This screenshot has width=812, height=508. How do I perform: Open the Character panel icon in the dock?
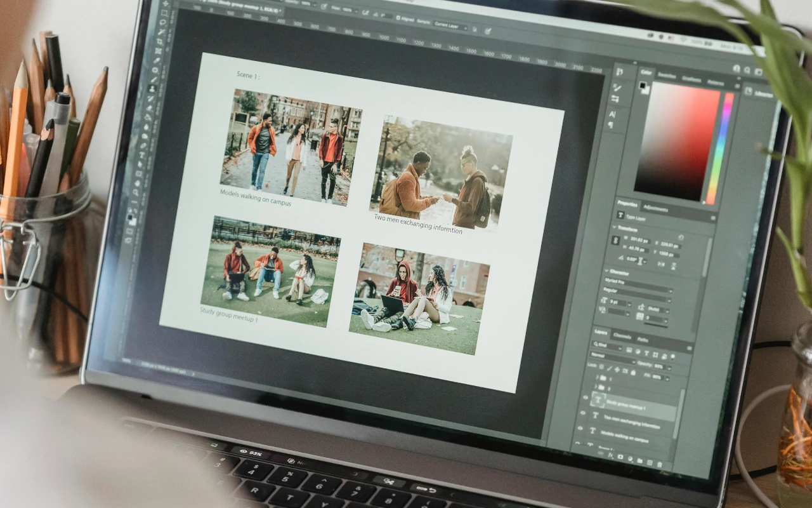click(x=613, y=114)
